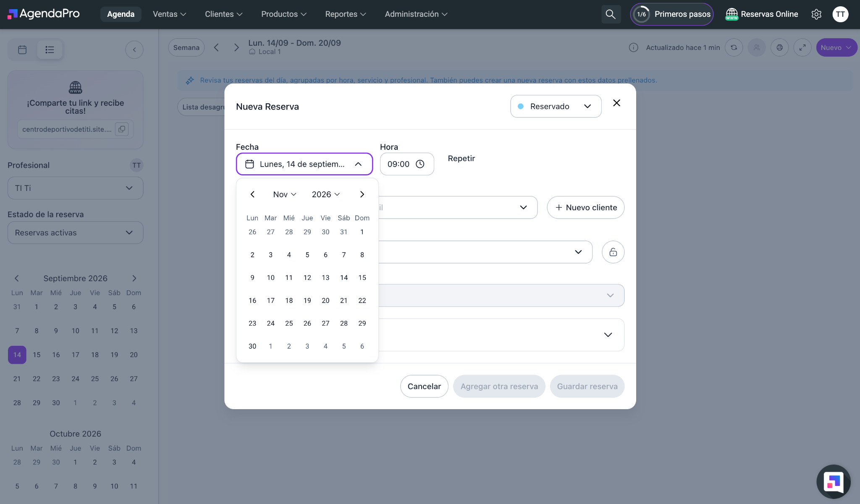Copy the booking site link
This screenshot has height=504, width=860.
click(x=122, y=129)
